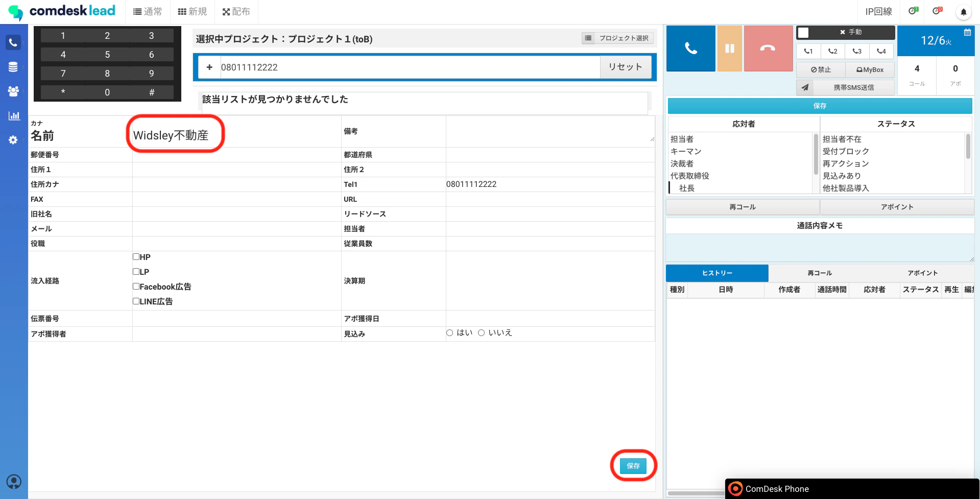Click the wide 保存 bar in right panel
The width and height of the screenshot is (980, 499).
tap(820, 106)
